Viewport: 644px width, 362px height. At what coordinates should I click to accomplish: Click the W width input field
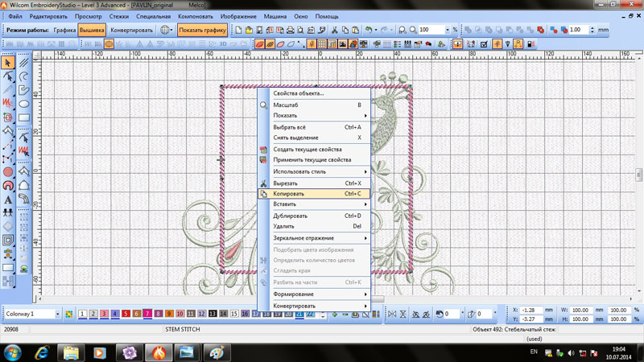(x=580, y=310)
